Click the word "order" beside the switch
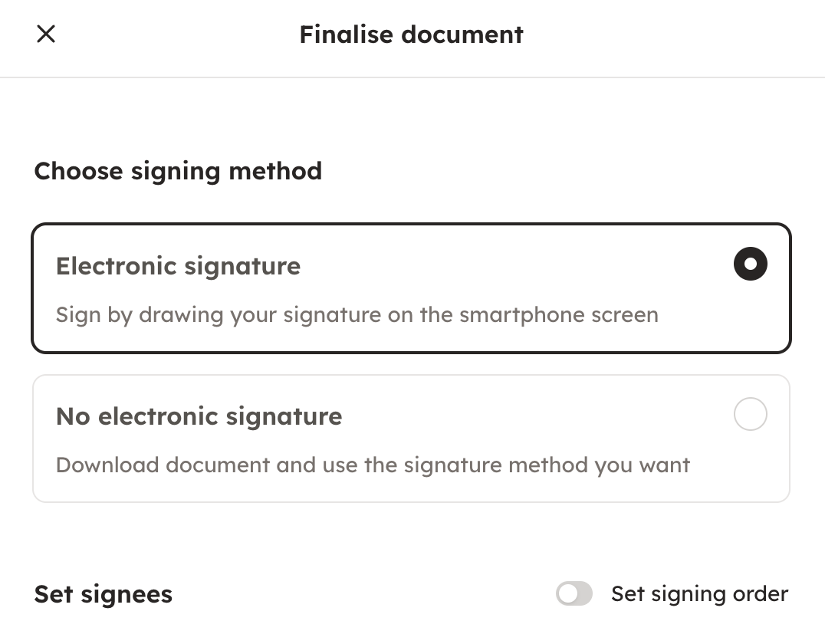The image size is (825, 644). tap(760, 594)
